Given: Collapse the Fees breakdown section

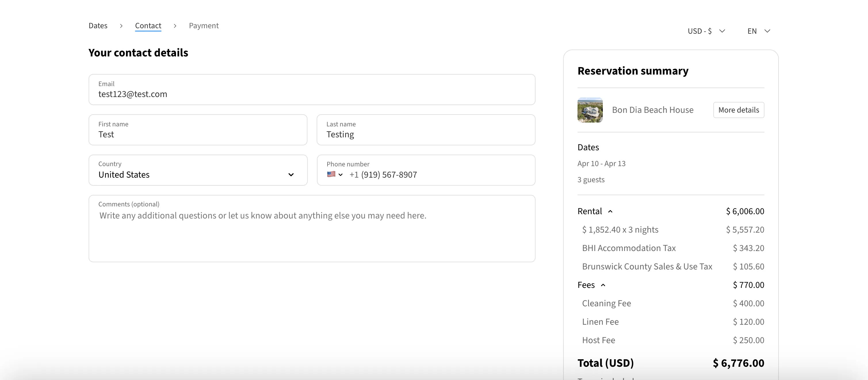Looking at the screenshot, I should pyautogui.click(x=603, y=285).
